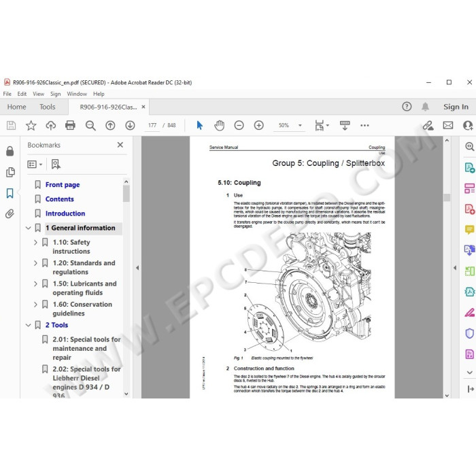This screenshot has width=476, height=476.
Task: Go to next page arrow
Action: pos(130,125)
